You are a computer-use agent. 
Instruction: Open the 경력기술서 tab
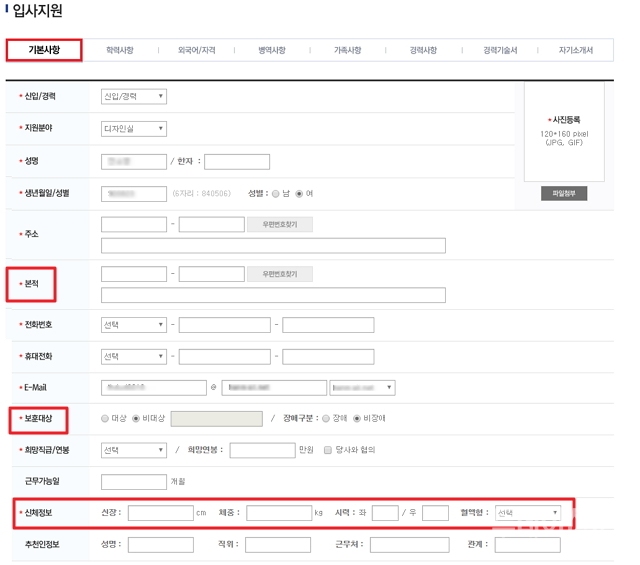[x=500, y=50]
